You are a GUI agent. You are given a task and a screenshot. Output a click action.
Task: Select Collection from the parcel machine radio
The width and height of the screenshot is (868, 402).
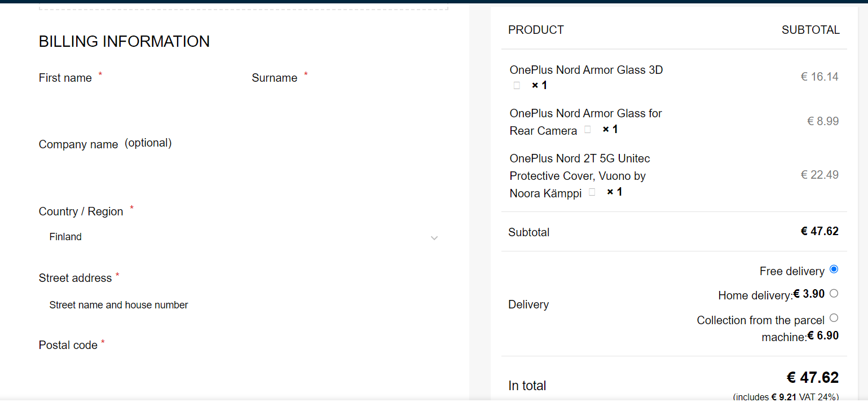(834, 318)
